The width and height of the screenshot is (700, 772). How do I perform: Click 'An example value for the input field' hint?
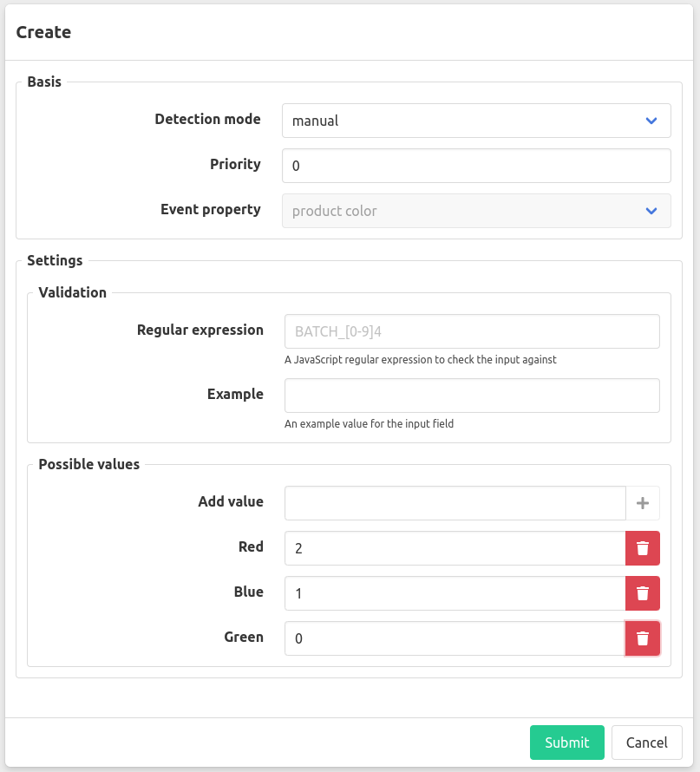click(370, 423)
